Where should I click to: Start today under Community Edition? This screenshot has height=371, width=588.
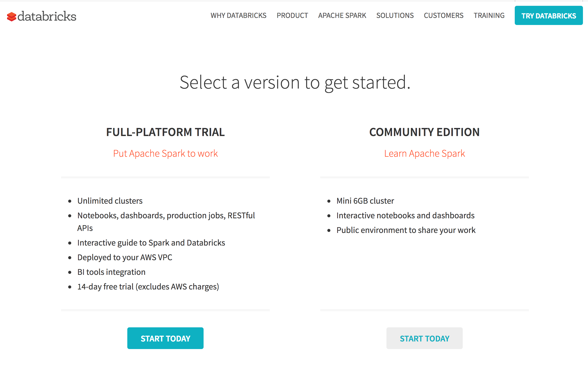[x=424, y=338]
